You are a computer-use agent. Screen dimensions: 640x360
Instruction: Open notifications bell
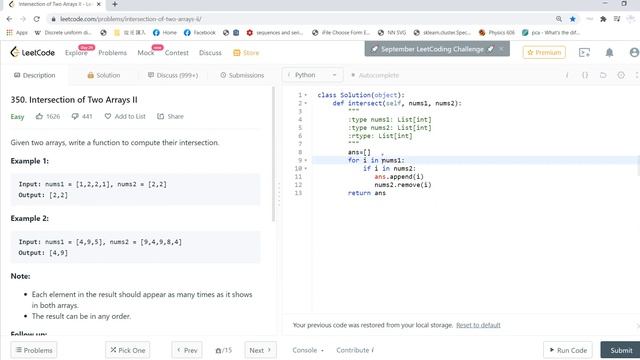tap(609, 53)
